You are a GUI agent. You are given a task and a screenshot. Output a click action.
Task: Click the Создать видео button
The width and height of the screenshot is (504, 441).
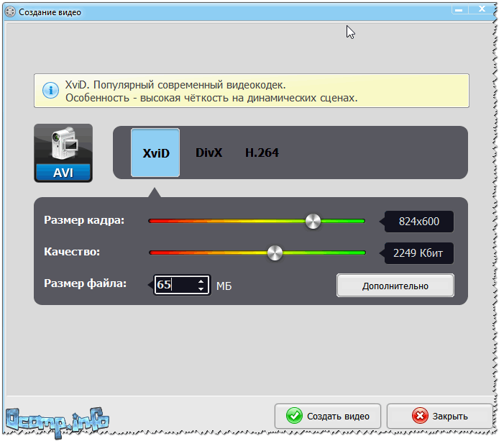point(328,416)
